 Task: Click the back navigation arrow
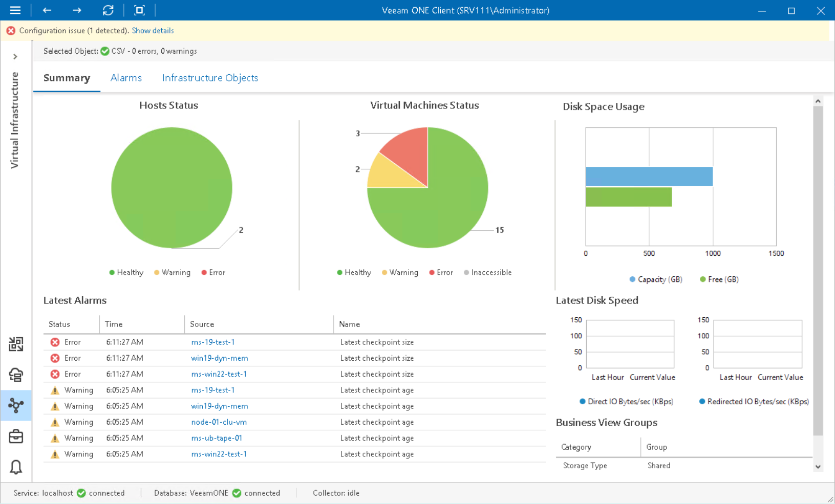(47, 10)
